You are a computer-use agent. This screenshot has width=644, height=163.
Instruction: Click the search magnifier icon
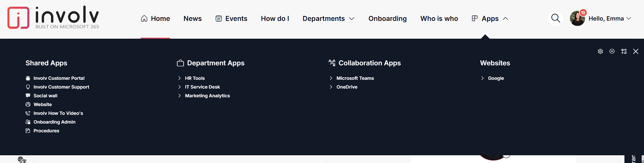555,19
